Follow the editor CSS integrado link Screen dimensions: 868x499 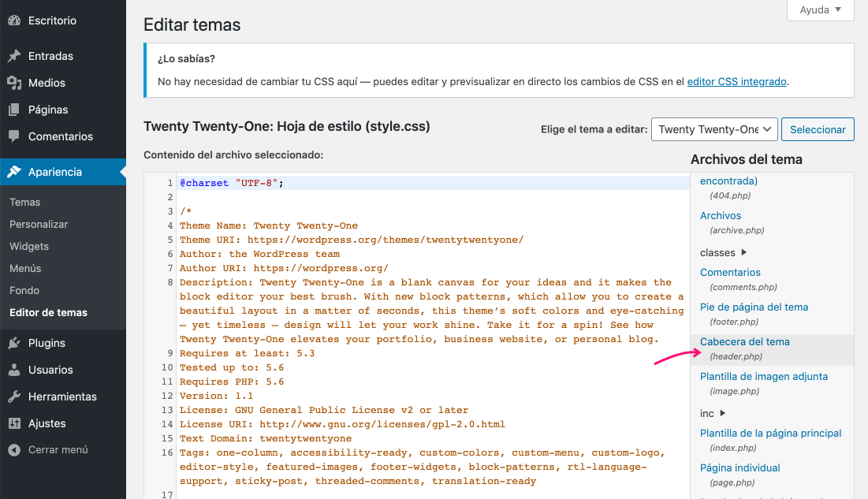pos(737,81)
